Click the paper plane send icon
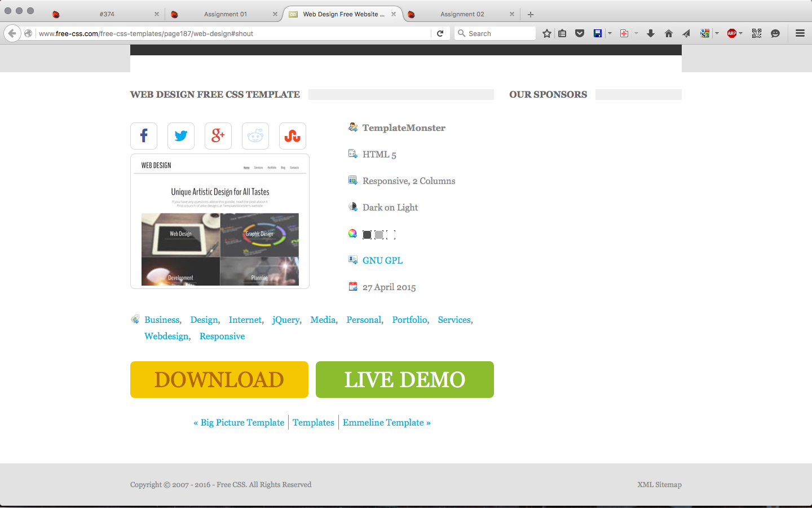The width and height of the screenshot is (812, 508). 686,33
